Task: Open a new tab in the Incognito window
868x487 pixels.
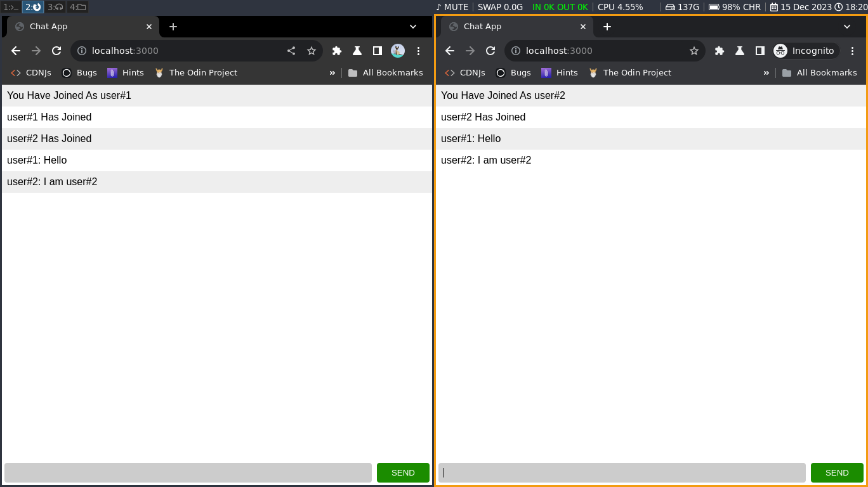Action: coord(607,27)
